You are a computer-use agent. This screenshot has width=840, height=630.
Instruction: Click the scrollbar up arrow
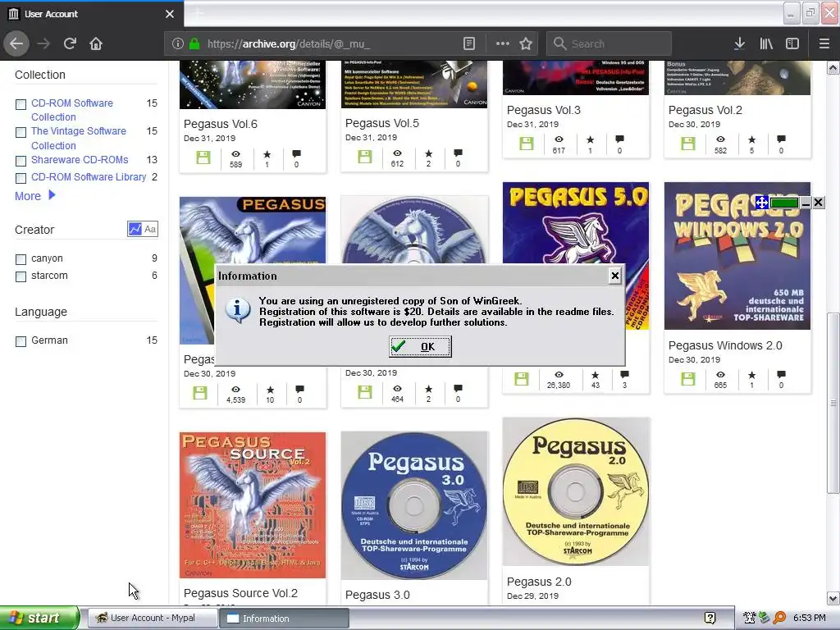[x=833, y=68]
